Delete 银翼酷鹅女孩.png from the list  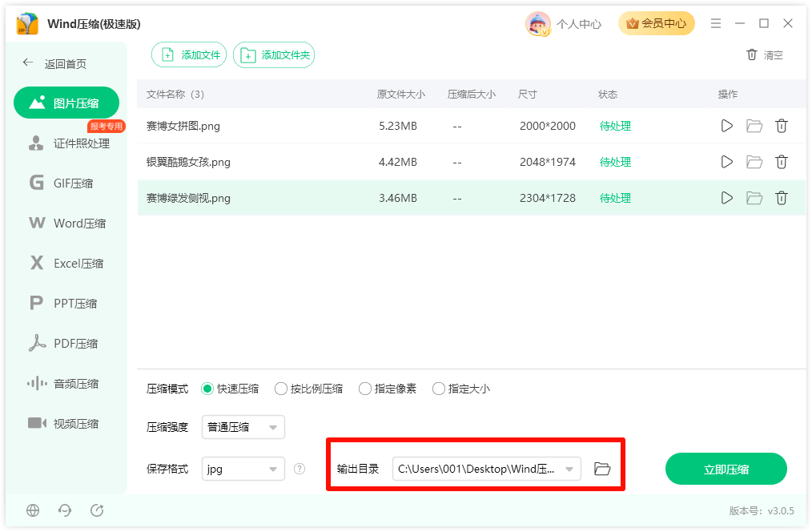pyautogui.click(x=782, y=162)
